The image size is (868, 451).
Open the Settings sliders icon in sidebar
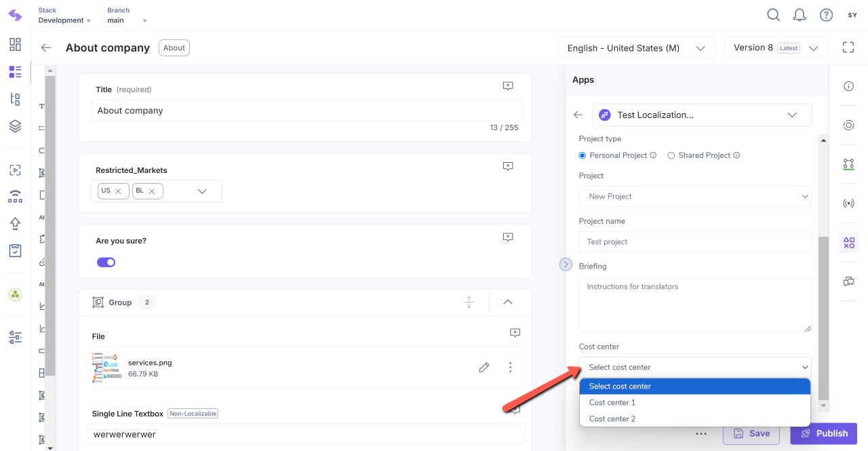coord(15,337)
